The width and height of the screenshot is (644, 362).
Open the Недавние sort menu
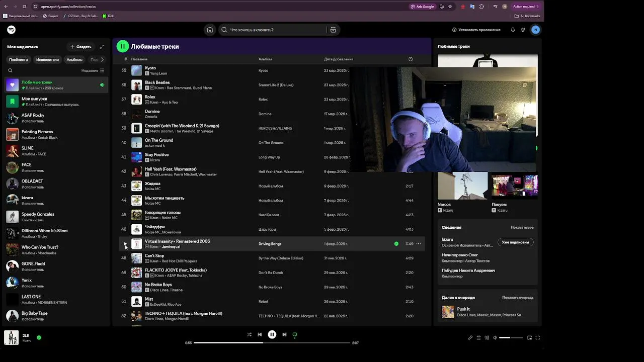click(x=93, y=70)
